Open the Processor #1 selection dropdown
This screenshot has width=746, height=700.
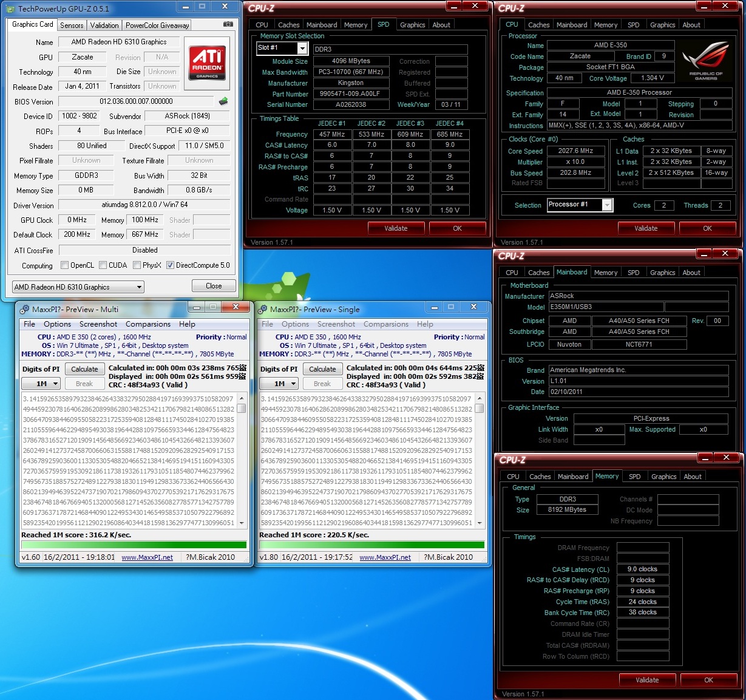[x=580, y=205]
